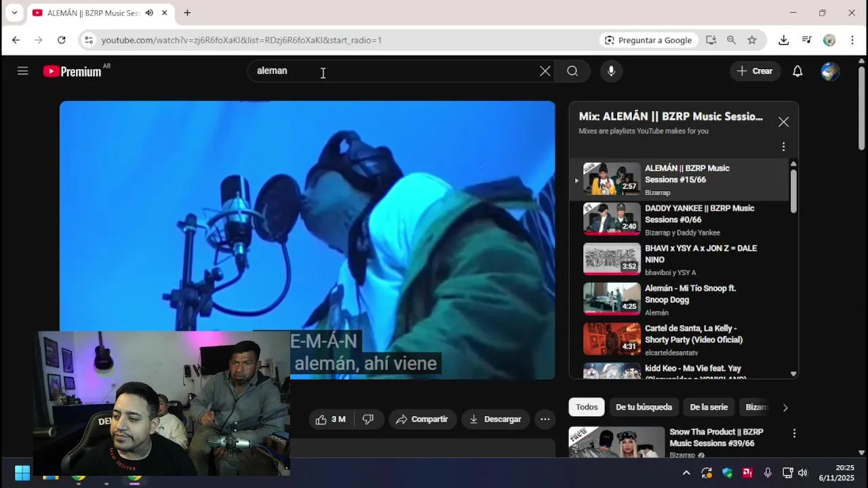Screen dimensions: 868x488
Task: Dislike the video with thumbs down
Action: coord(368,420)
